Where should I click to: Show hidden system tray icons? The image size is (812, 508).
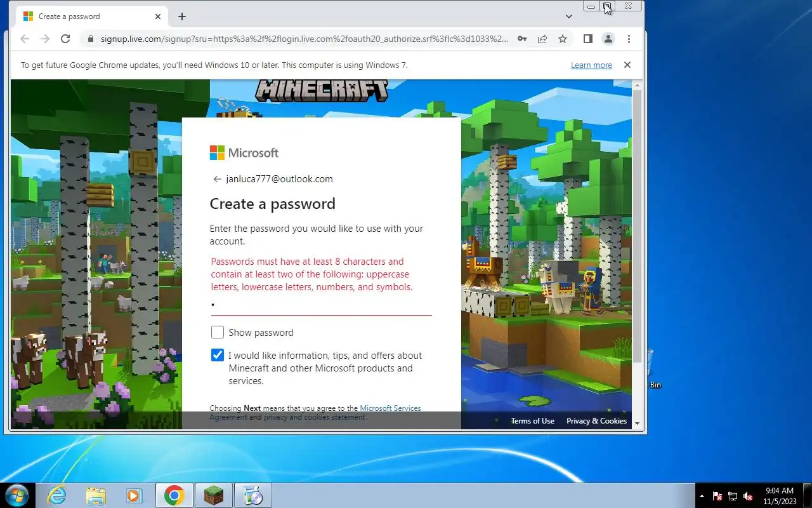click(702, 496)
